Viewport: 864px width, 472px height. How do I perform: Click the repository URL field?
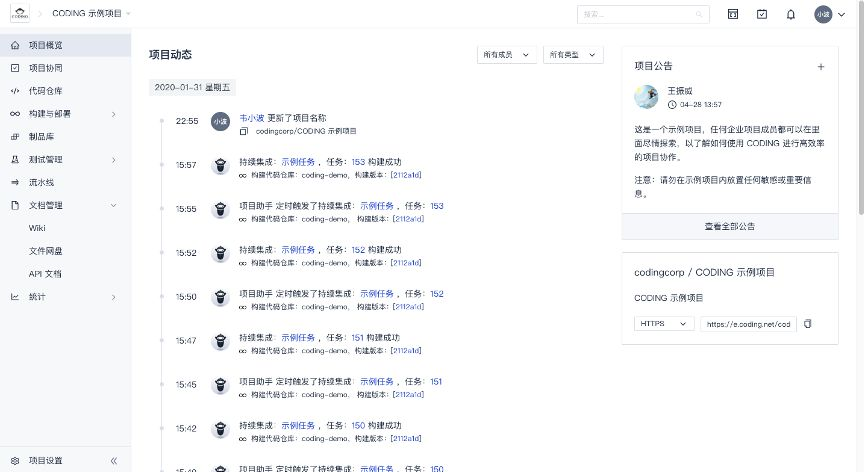[x=748, y=324]
